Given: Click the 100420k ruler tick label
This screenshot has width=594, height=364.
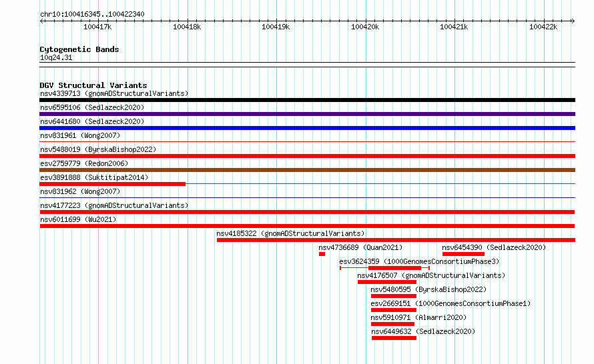Looking at the screenshot, I should (365, 27).
